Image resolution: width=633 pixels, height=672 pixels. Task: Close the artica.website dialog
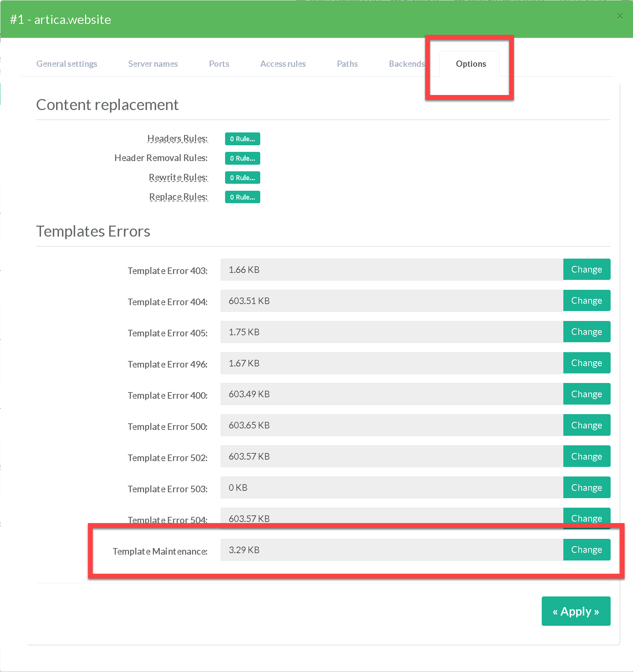click(619, 16)
